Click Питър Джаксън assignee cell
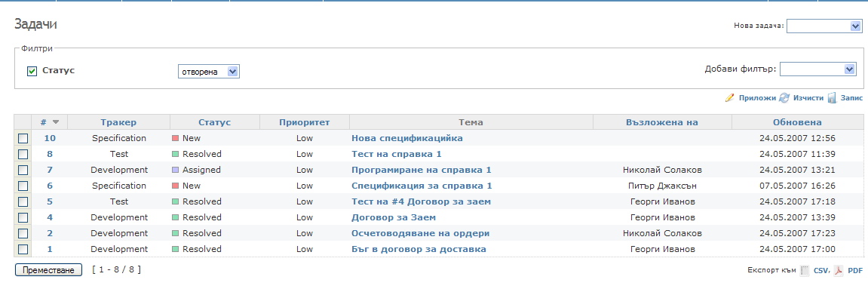Screen dimensions: 868x289 [662, 186]
